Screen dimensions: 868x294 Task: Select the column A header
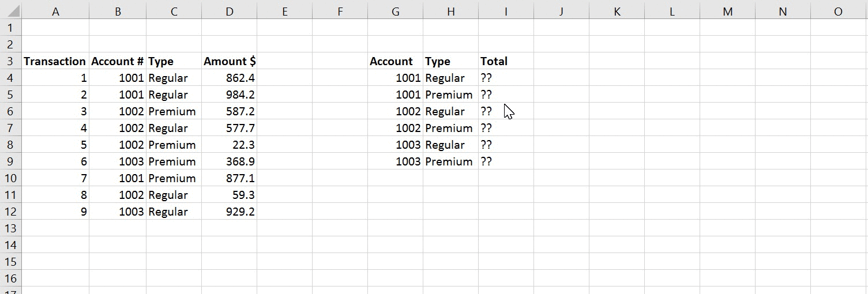(x=55, y=12)
